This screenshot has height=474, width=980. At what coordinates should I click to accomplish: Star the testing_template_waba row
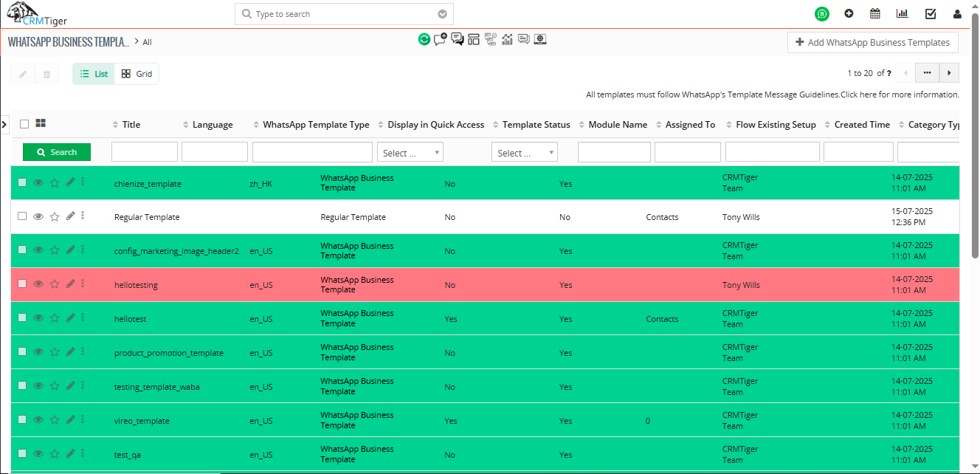55,386
